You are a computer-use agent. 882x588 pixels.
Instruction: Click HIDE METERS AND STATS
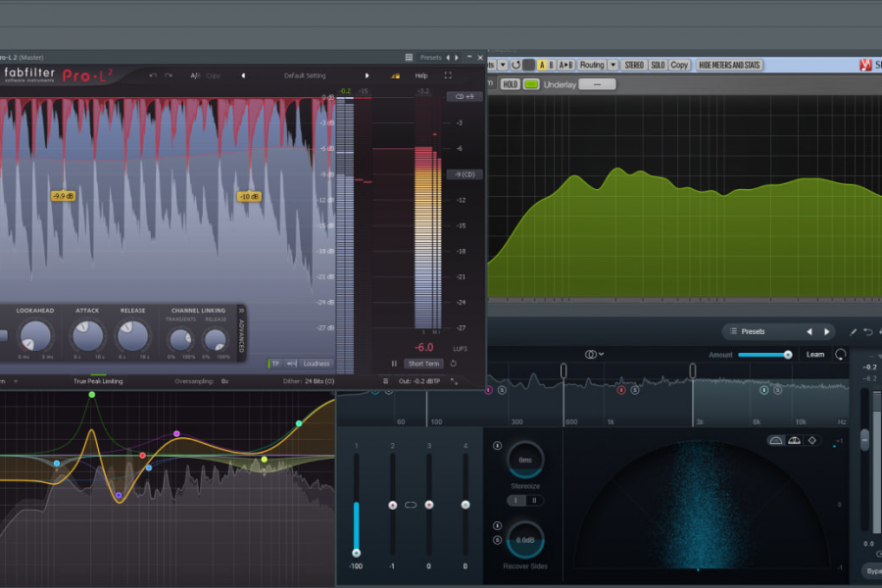pos(729,65)
